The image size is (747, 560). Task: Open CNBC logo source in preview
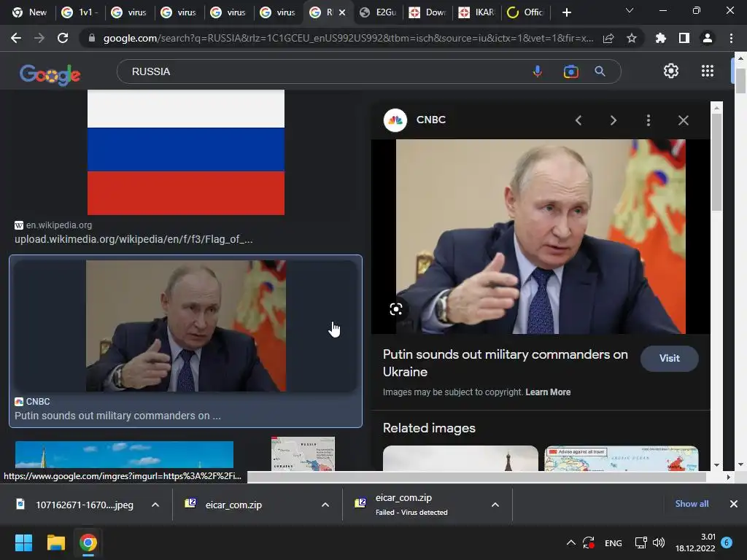395,120
